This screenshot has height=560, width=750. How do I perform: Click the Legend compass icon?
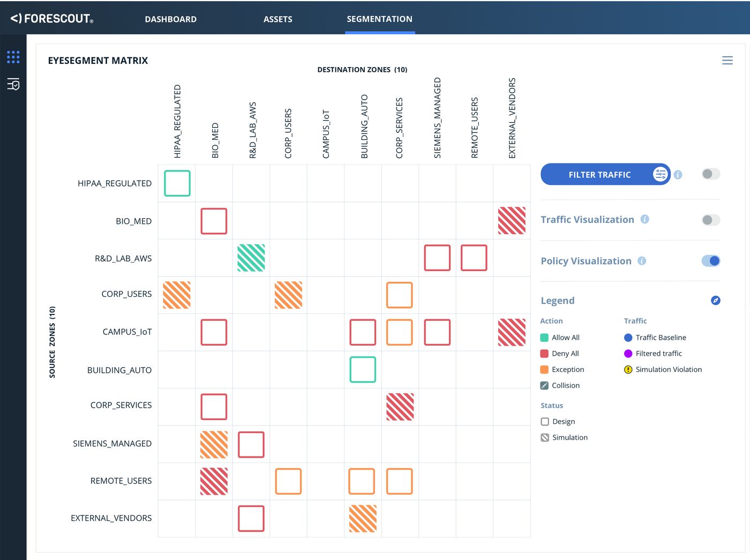(715, 300)
